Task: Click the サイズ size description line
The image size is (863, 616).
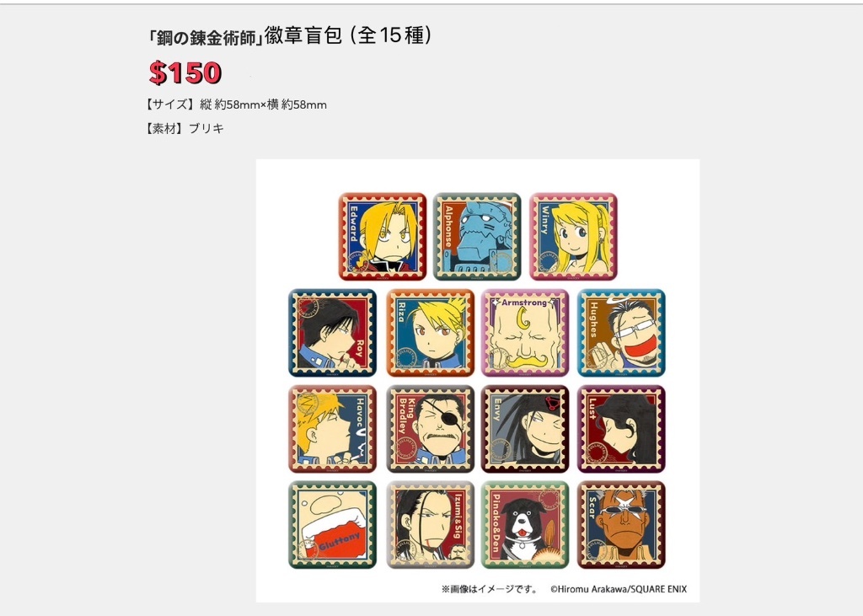Action: click(237, 104)
